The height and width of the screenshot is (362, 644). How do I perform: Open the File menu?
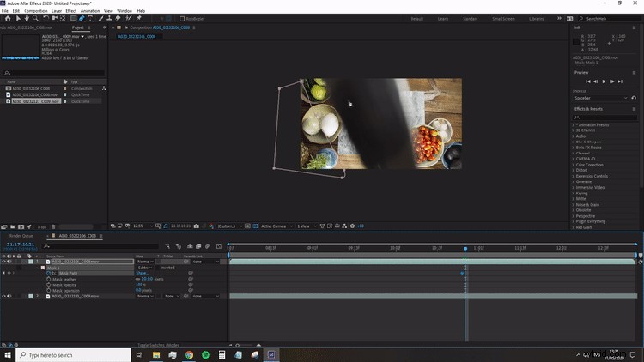click(x=5, y=10)
